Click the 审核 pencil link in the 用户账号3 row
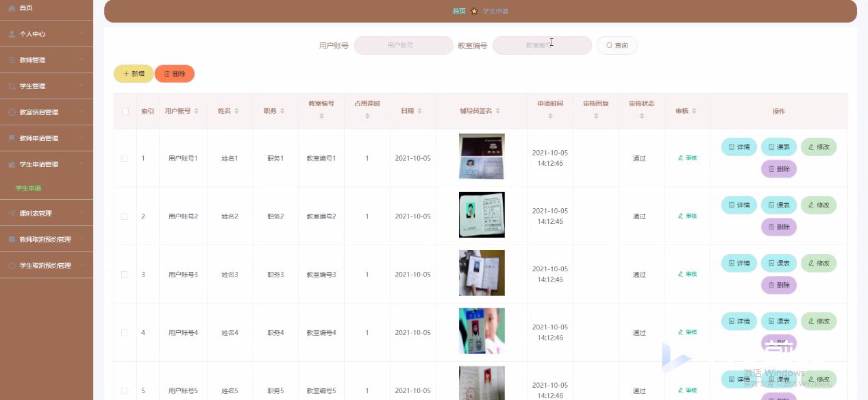Viewport: 868px width, 400px height. point(687,274)
